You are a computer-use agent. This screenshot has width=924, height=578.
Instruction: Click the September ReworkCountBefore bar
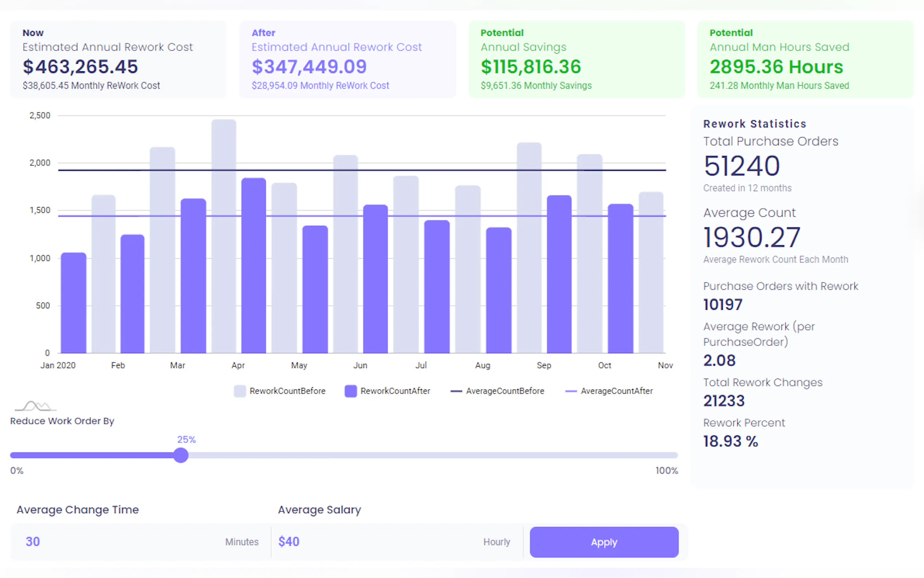pos(529,249)
